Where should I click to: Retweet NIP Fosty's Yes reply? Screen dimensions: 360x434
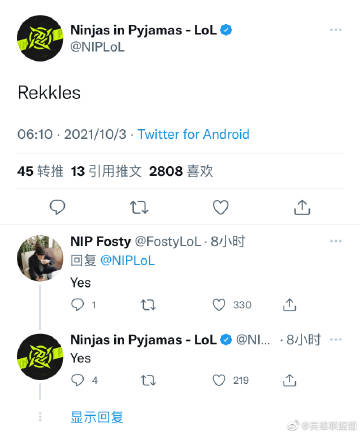tap(148, 305)
